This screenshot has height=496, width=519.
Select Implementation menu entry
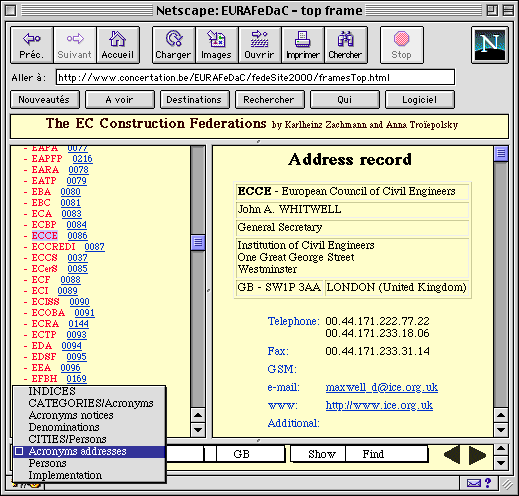pyautogui.click(x=89, y=475)
